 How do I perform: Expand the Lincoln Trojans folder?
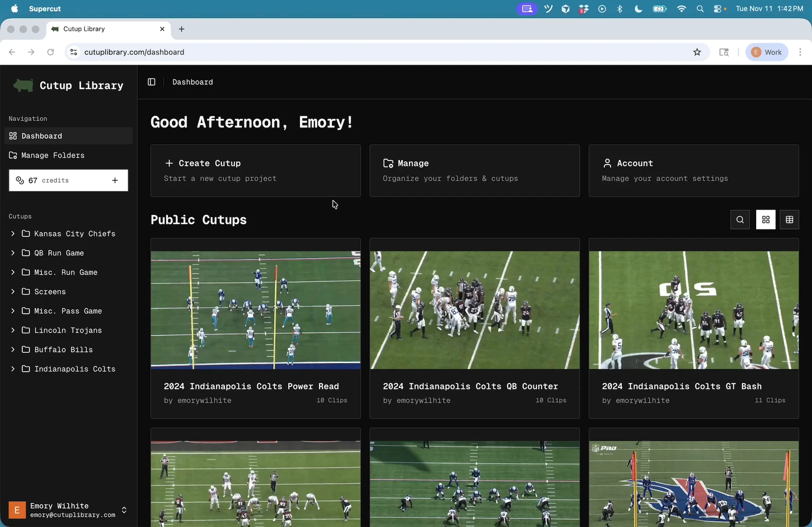click(x=13, y=330)
